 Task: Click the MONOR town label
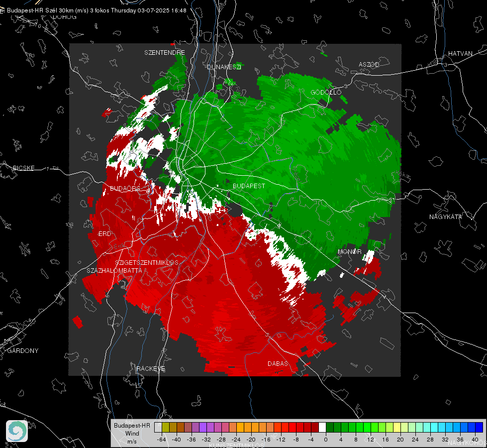click(349, 252)
